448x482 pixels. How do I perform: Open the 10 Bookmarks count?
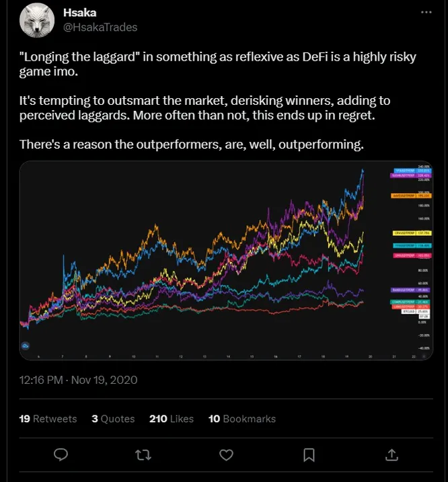[x=242, y=419]
